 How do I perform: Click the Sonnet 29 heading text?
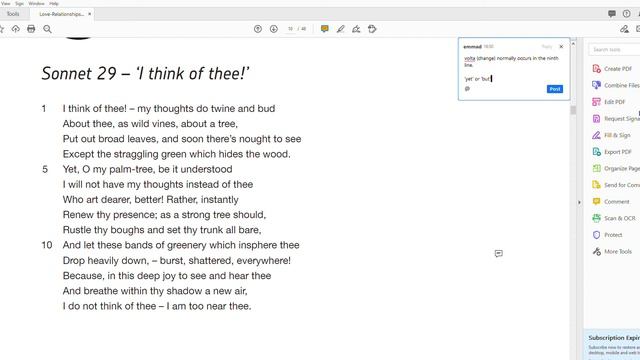146,73
